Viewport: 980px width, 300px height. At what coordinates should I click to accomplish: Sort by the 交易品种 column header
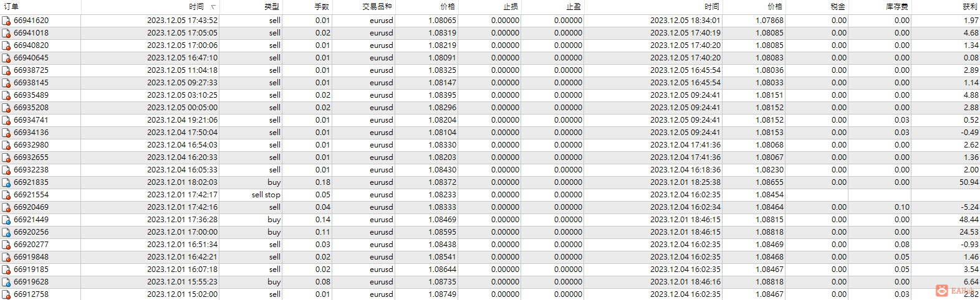click(x=377, y=7)
